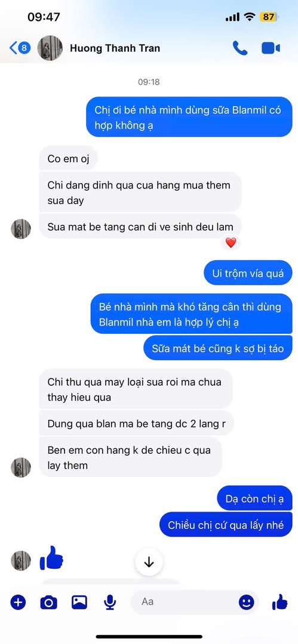Start a video call from the header
The width and height of the screenshot is (298, 644).
coord(271,48)
